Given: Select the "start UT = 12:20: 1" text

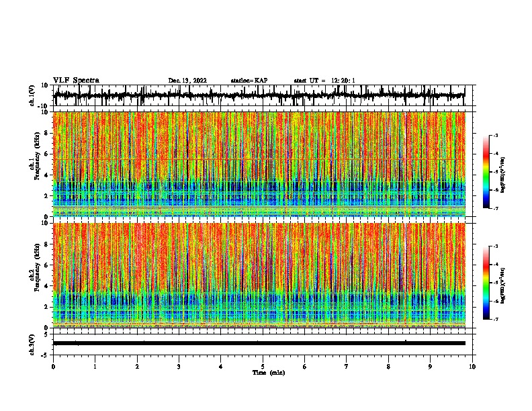Looking at the screenshot, I should 324,81.
